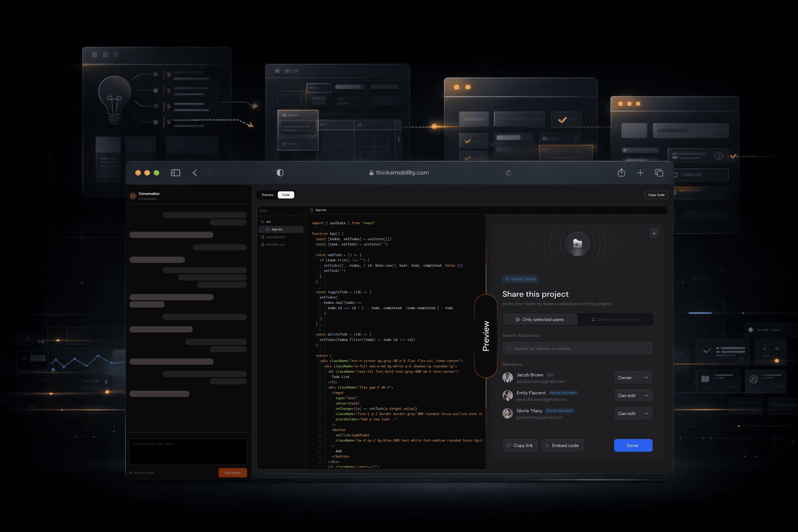Toggle the browser sidebar view

click(176, 172)
